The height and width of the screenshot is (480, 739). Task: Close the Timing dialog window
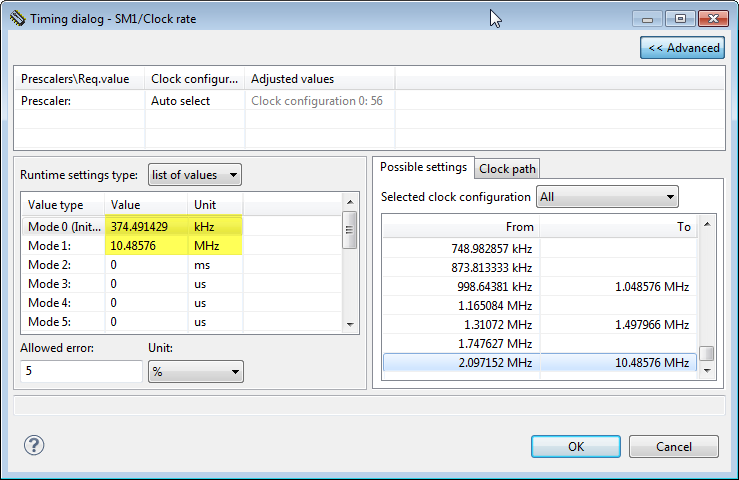click(x=711, y=19)
